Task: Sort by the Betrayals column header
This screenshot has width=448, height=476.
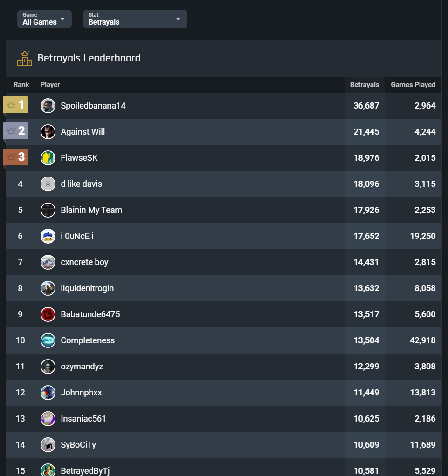Action: [x=365, y=85]
